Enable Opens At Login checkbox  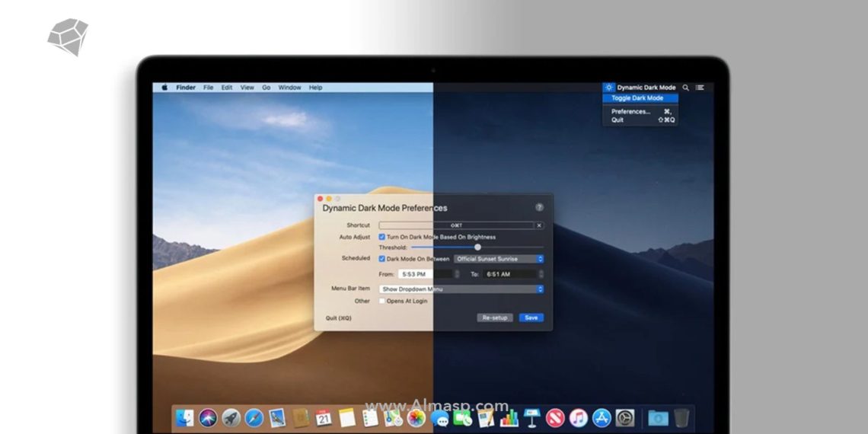click(x=382, y=302)
